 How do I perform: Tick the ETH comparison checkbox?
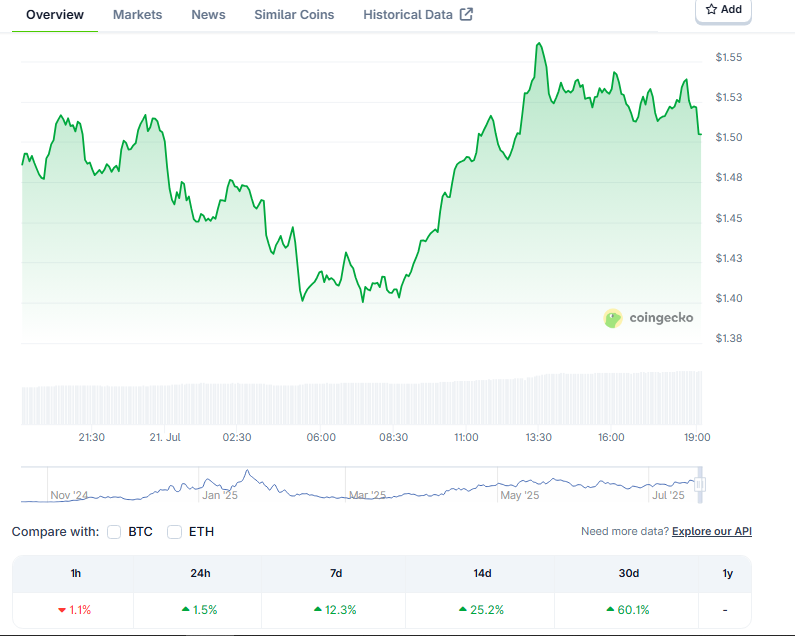(x=174, y=532)
